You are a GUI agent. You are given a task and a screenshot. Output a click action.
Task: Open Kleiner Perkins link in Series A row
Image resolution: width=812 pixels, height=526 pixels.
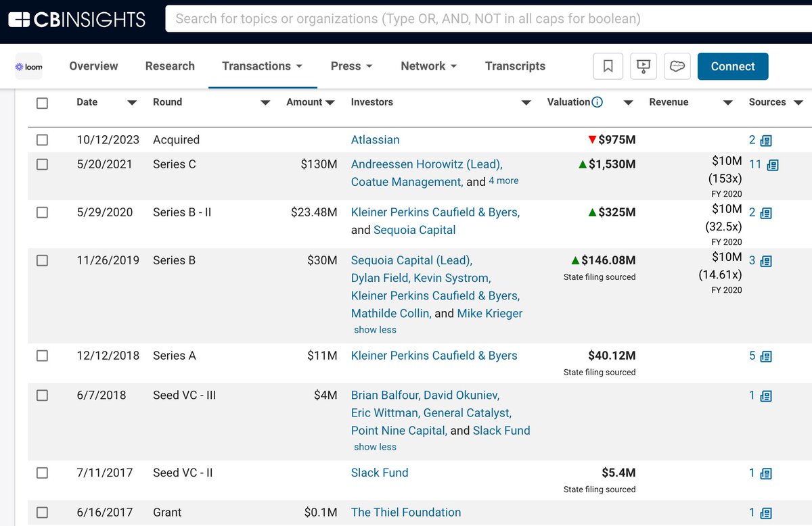tap(434, 356)
